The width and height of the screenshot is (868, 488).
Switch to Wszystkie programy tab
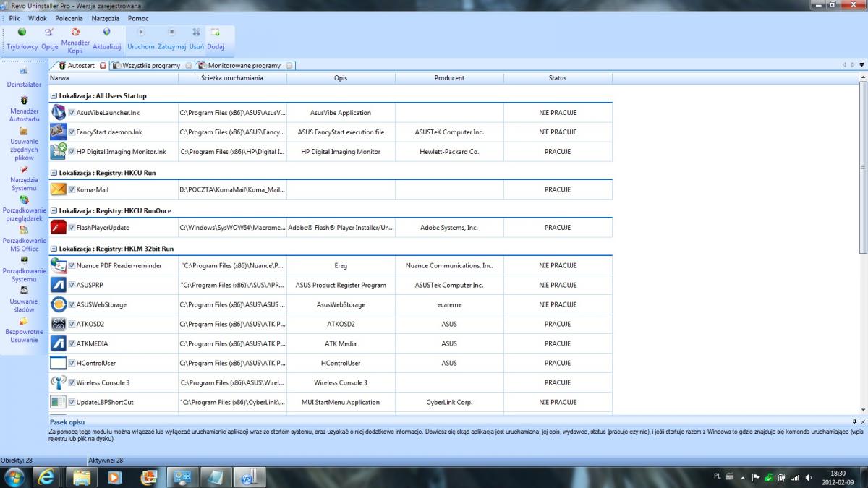tap(151, 65)
